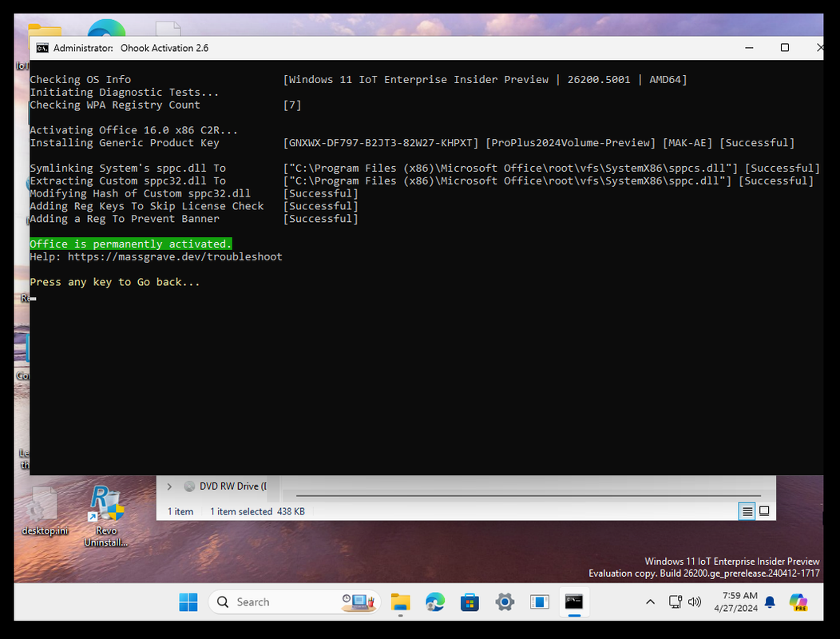Click "Initiating Diagnostic Tests..." line
The height and width of the screenshot is (639, 840).
125,92
